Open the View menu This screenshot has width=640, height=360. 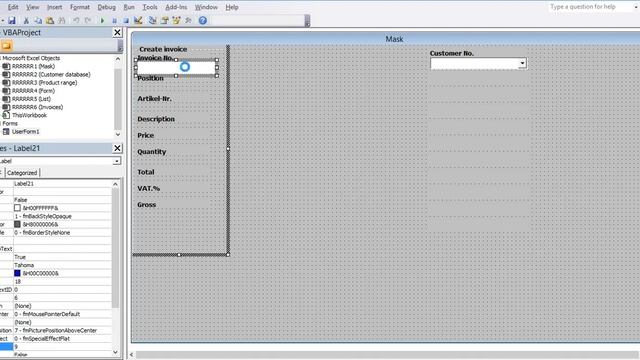[x=33, y=7]
